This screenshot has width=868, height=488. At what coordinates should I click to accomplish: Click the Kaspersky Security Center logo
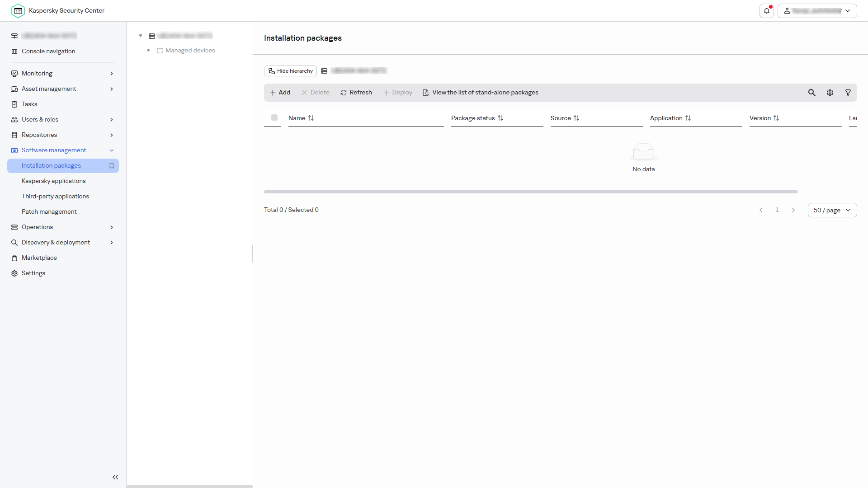click(x=18, y=10)
